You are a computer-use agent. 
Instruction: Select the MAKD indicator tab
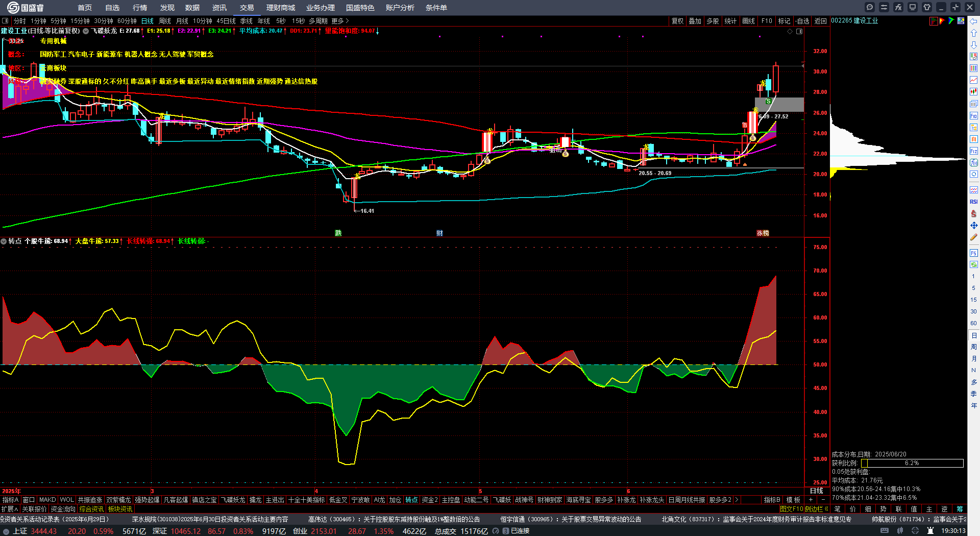tap(47, 500)
